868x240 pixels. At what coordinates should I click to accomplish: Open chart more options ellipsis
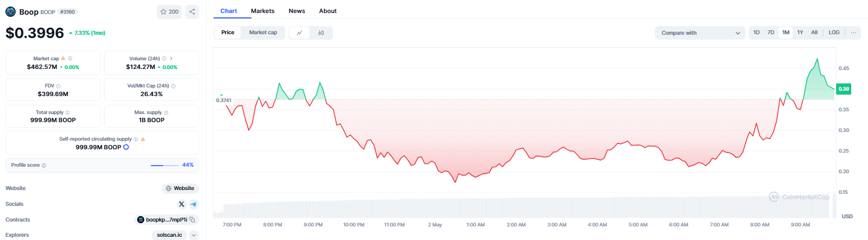click(x=853, y=33)
